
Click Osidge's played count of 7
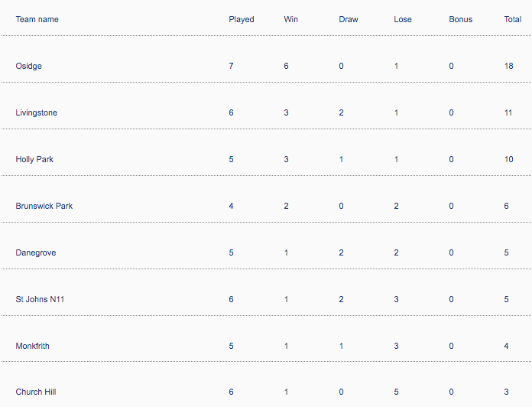point(231,66)
